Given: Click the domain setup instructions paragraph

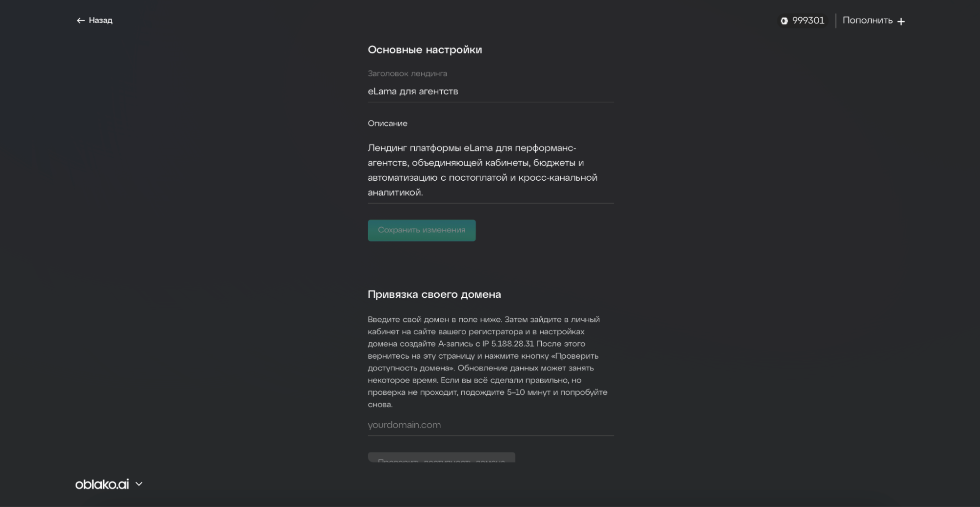Looking at the screenshot, I should [488, 362].
